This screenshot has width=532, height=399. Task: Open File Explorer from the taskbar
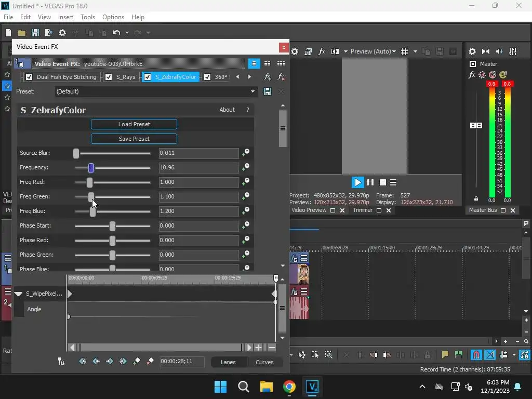click(267, 387)
